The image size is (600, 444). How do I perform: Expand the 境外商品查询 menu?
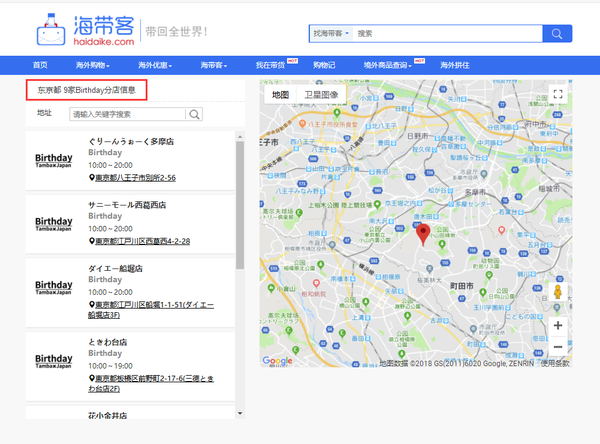pos(388,65)
